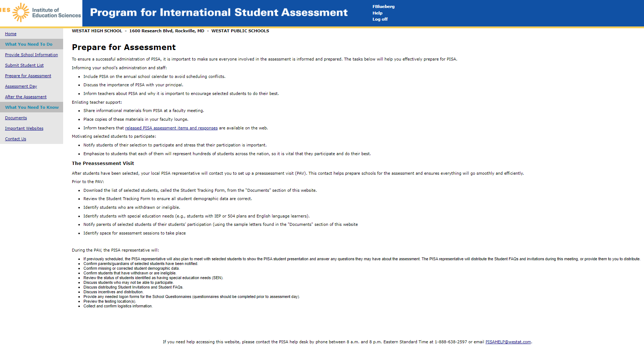Click the Program for International Student Assessment banner
Screen dimensions: 644x348
219,13
